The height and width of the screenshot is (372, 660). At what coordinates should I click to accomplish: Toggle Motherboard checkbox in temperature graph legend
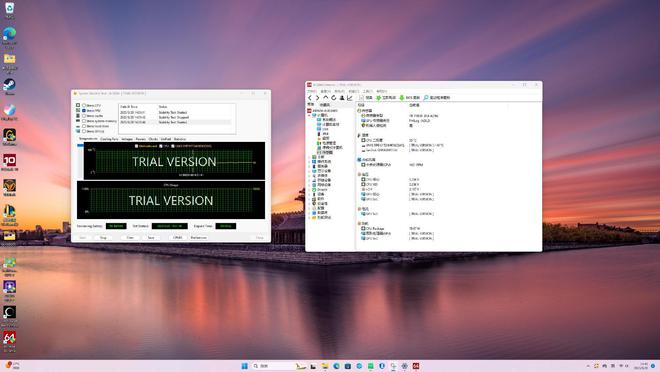(136, 146)
